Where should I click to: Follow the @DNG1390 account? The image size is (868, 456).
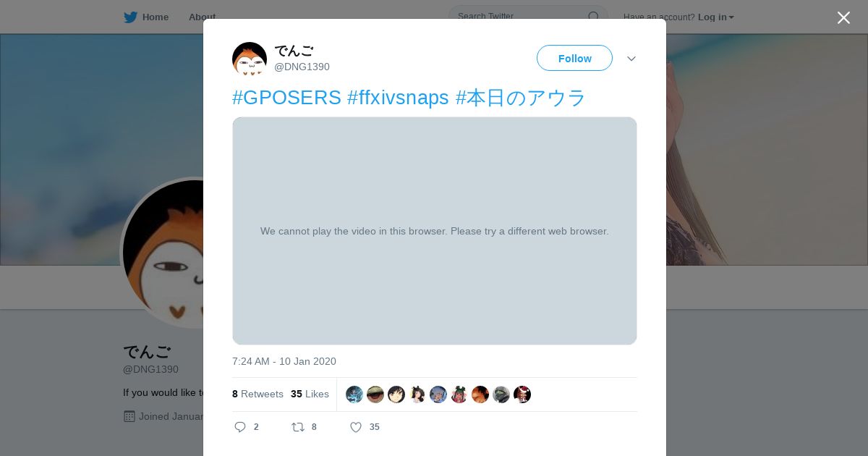point(574,58)
